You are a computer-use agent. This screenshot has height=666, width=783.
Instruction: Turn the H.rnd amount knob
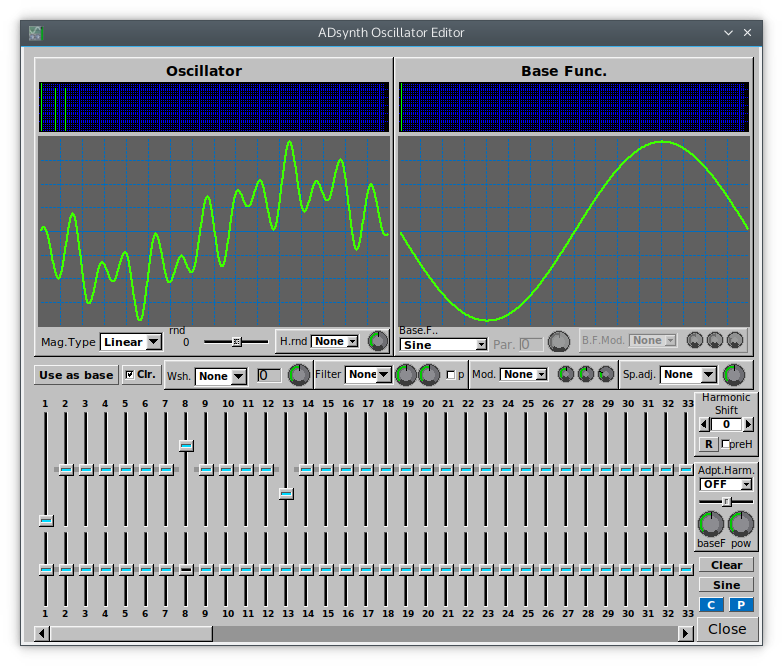[x=378, y=341]
